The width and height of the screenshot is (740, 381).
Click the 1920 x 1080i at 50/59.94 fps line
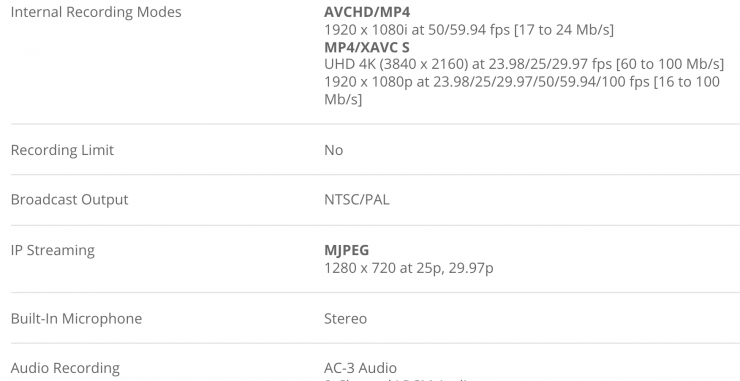[469, 30]
